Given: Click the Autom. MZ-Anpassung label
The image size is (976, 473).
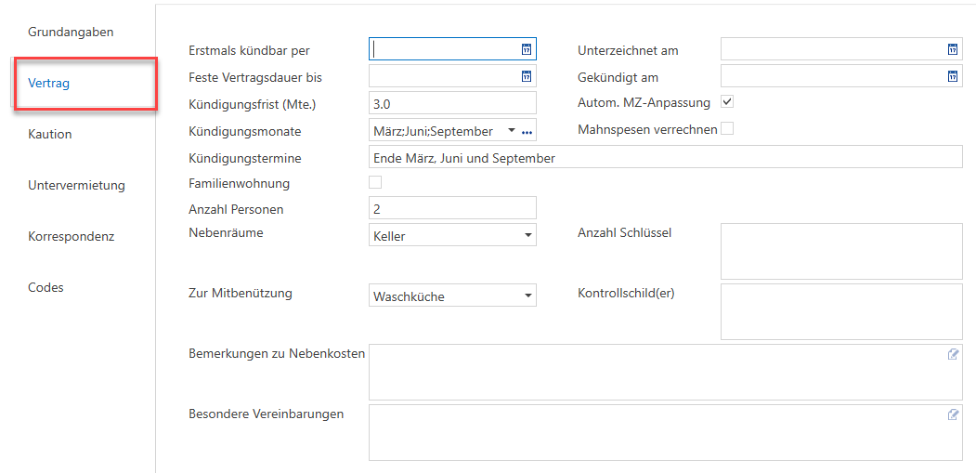Looking at the screenshot, I should (x=644, y=103).
